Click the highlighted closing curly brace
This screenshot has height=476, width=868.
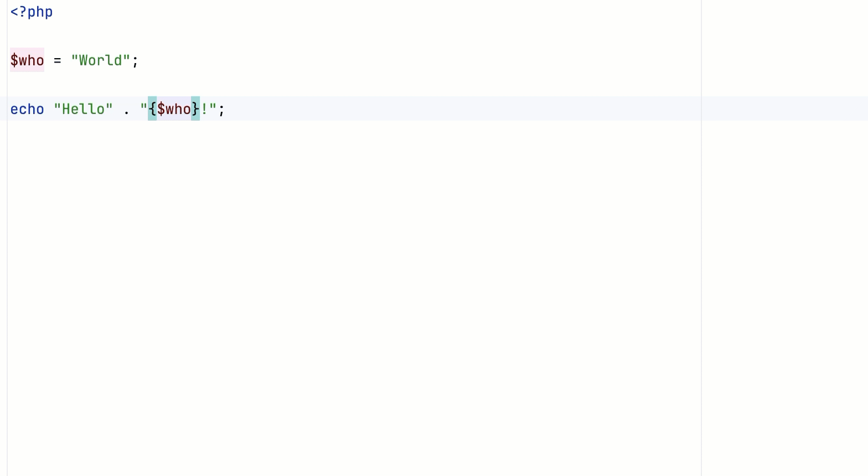pos(195,108)
